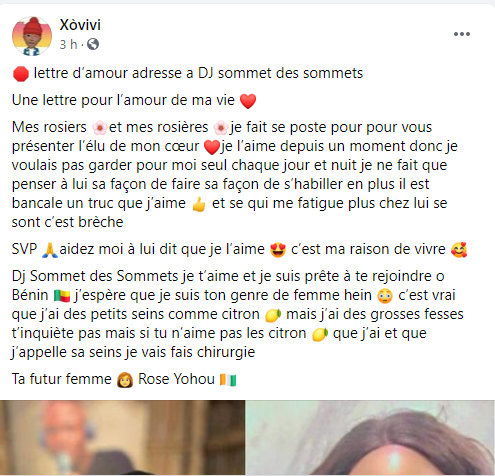The image size is (495, 476).
Task: Click the lemon emoji after 'comme citron'
Action: pos(273,315)
